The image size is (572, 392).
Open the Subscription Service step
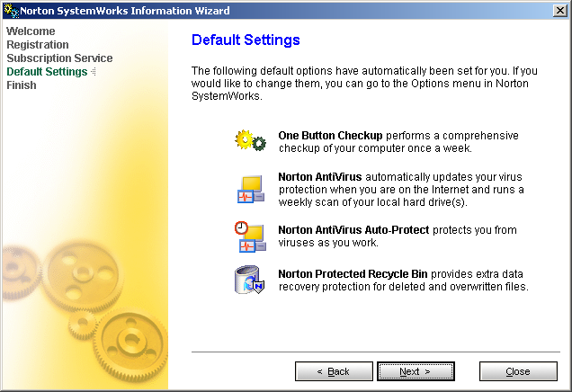pos(59,58)
